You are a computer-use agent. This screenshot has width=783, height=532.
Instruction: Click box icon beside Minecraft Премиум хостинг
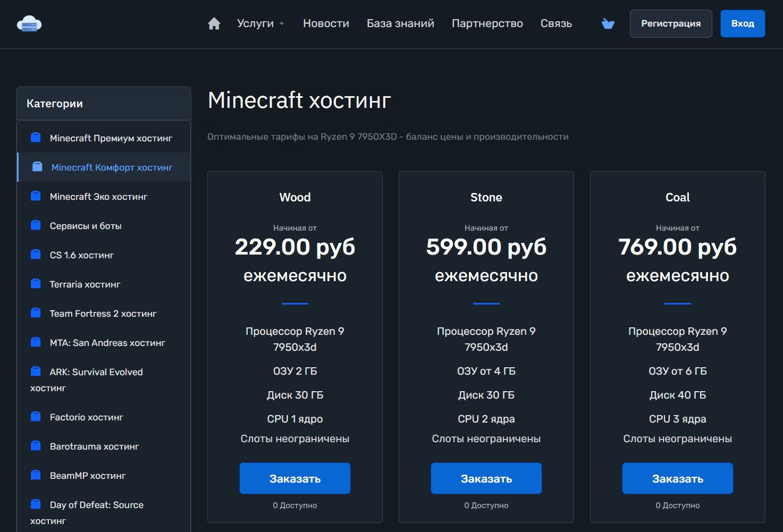click(36, 138)
